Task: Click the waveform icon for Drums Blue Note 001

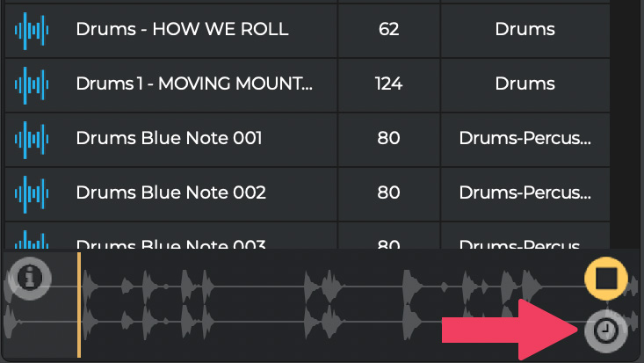Action: 33,139
